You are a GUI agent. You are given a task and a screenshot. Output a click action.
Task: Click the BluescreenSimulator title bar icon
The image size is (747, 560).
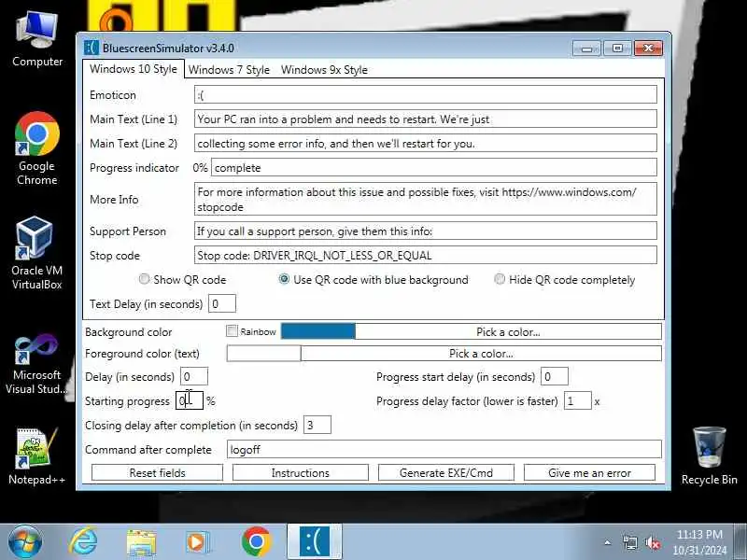pos(91,48)
